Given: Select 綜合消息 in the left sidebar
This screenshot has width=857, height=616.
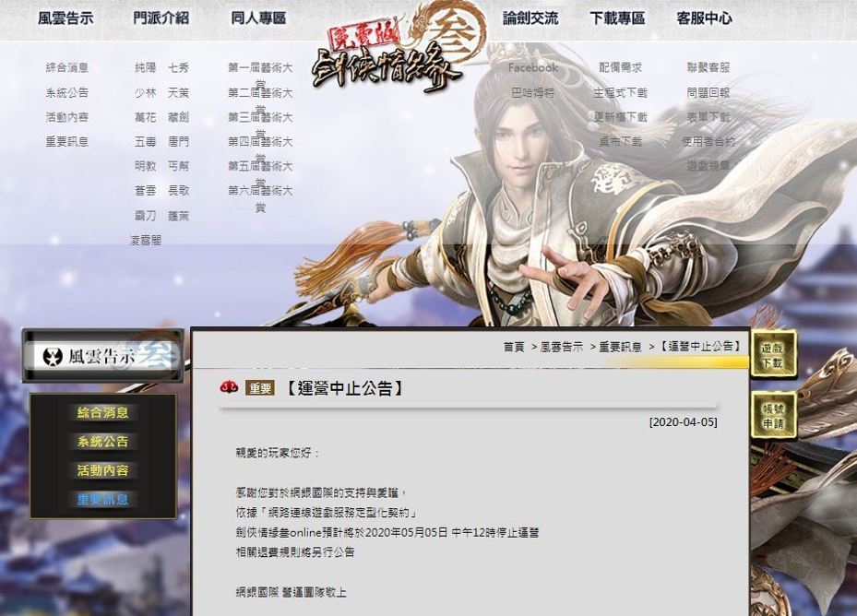Looking at the screenshot, I should click(102, 412).
